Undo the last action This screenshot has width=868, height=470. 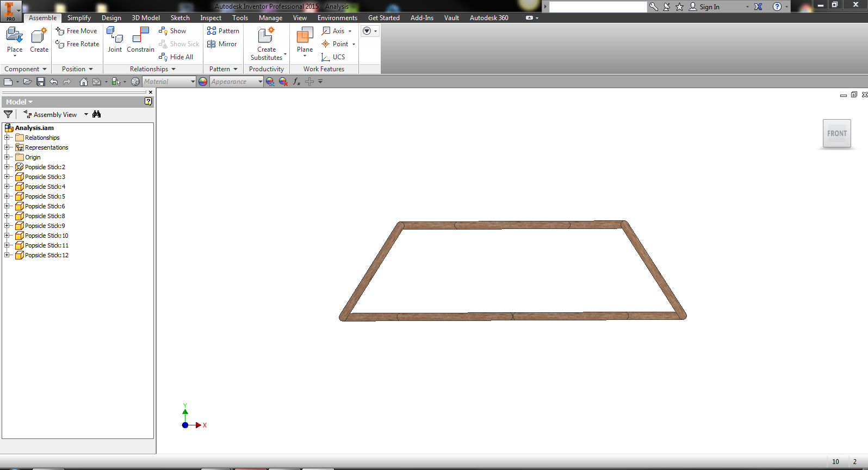[x=54, y=82]
